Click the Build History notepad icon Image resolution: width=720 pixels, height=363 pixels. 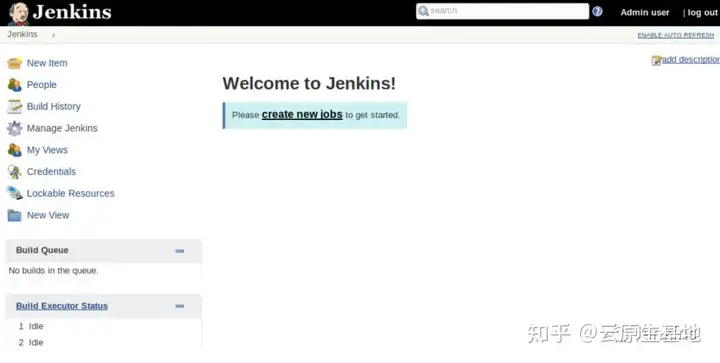point(14,106)
